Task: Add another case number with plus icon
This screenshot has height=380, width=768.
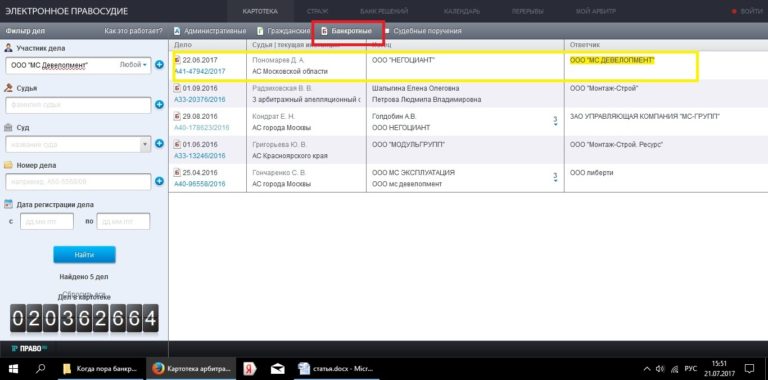Action: [159, 182]
